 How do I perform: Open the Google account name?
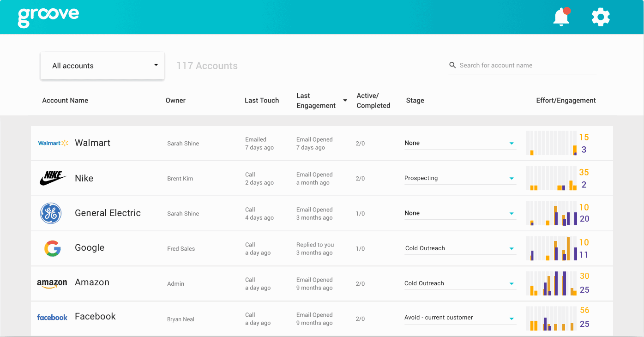(90, 247)
